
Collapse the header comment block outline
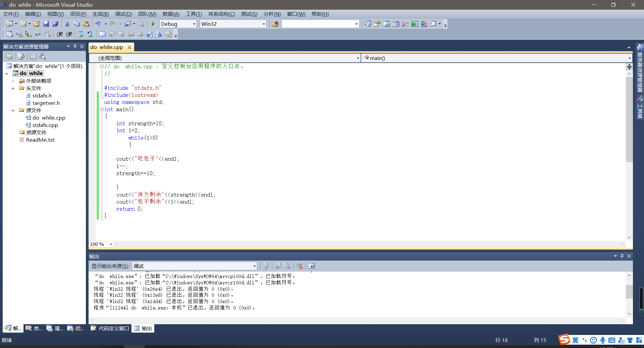[101, 66]
